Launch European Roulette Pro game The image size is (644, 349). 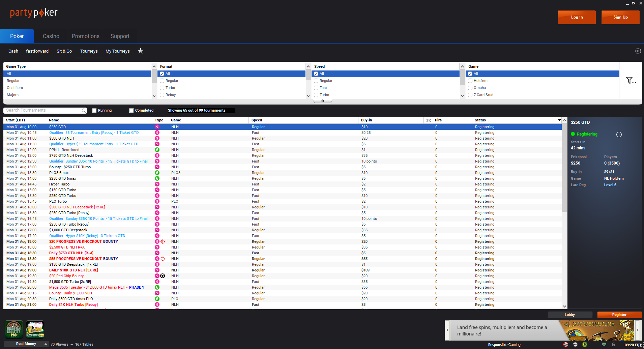point(14,329)
